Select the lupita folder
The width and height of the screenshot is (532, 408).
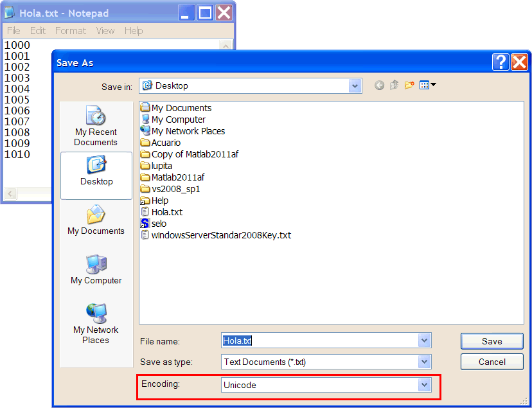coord(156,166)
